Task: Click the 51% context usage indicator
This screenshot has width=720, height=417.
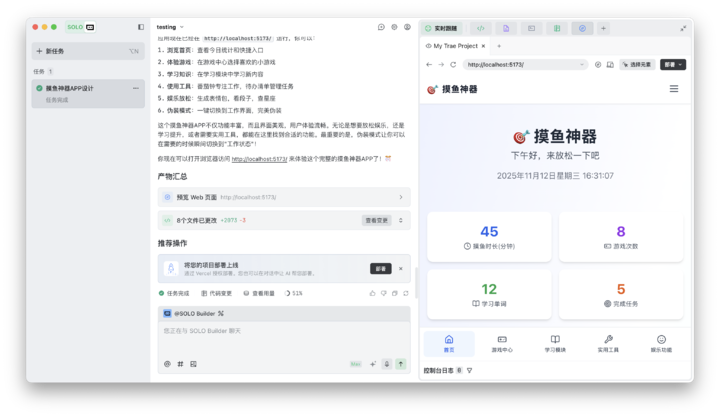Action: 293,293
